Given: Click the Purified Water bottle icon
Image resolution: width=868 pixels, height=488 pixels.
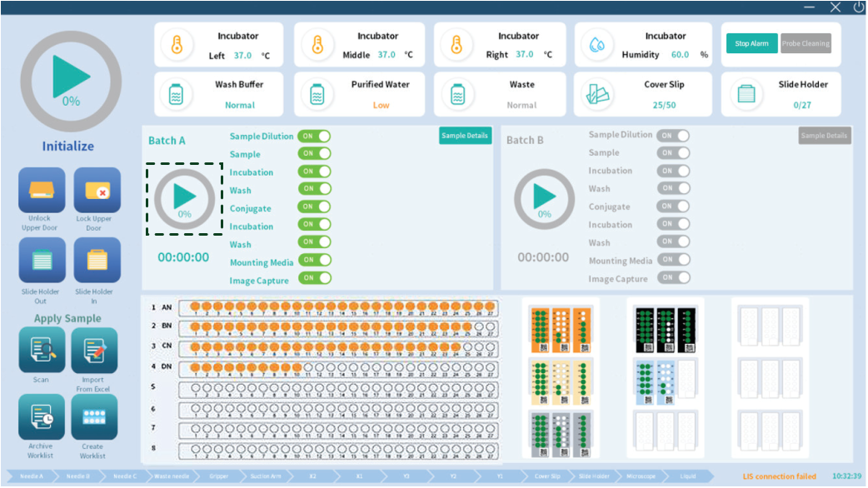Looking at the screenshot, I should pos(317,95).
